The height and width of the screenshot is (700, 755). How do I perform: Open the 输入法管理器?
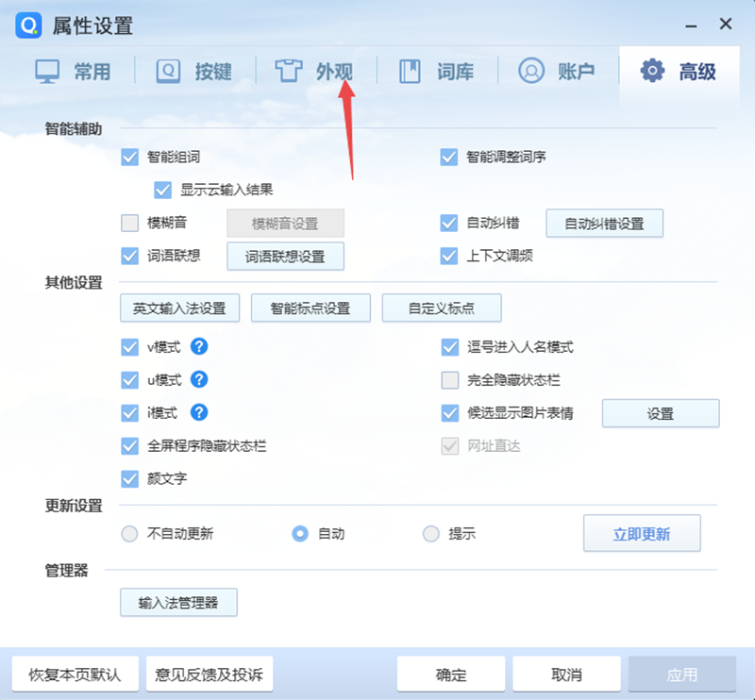178,602
